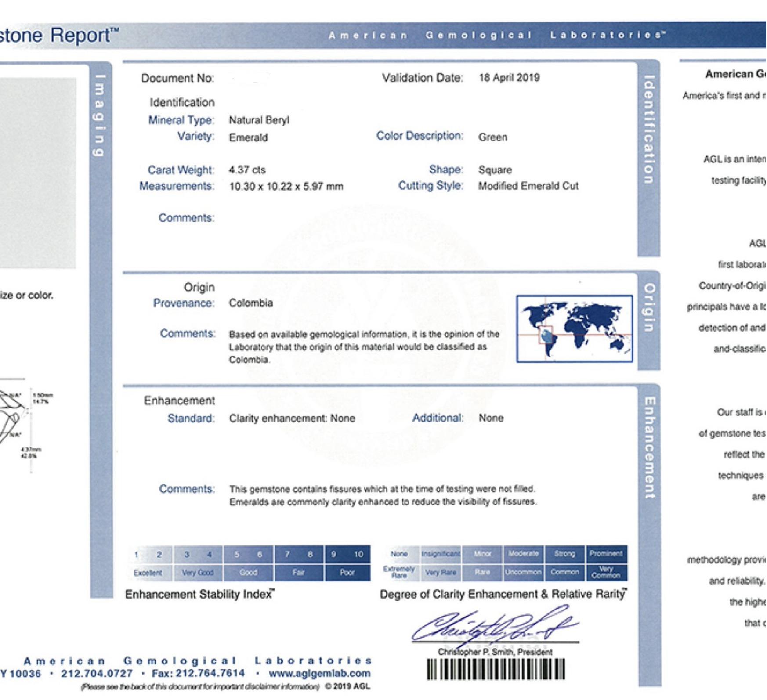This screenshot has height=700, width=767.
Task: Click the 'None' clarity enhancement cell
Action: [x=399, y=554]
